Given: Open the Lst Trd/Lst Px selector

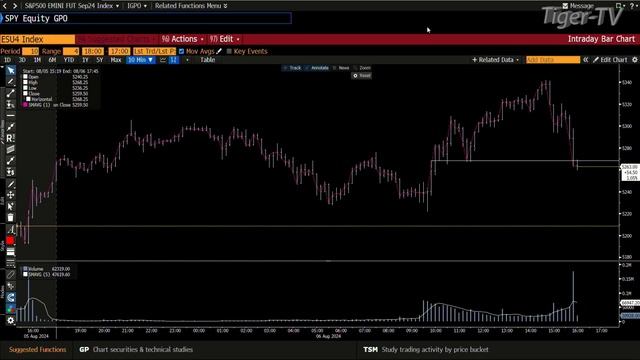Looking at the screenshot, I should click(155, 51).
